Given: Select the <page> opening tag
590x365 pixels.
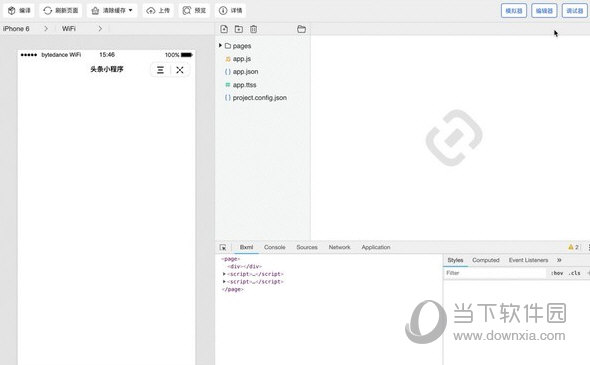Looking at the screenshot, I should (x=231, y=259).
